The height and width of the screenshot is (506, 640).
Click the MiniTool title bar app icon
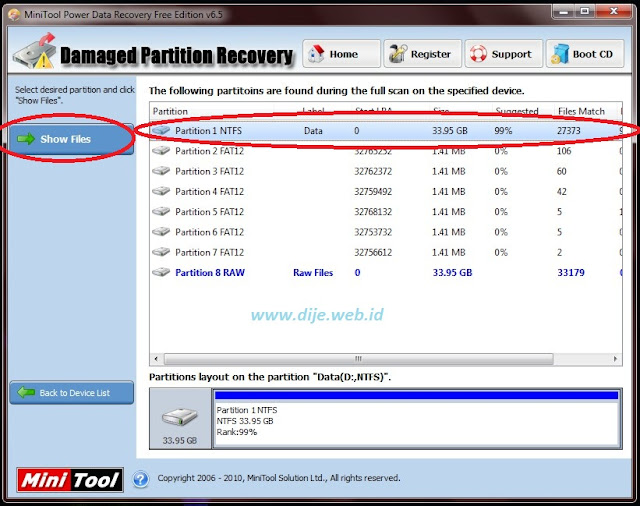pyautogui.click(x=14, y=15)
